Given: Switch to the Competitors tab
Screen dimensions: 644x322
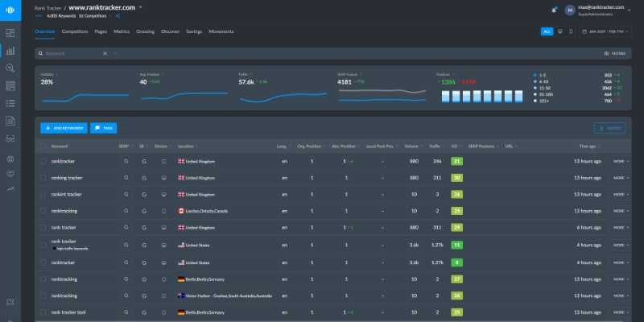Looking at the screenshot, I should (75, 31).
